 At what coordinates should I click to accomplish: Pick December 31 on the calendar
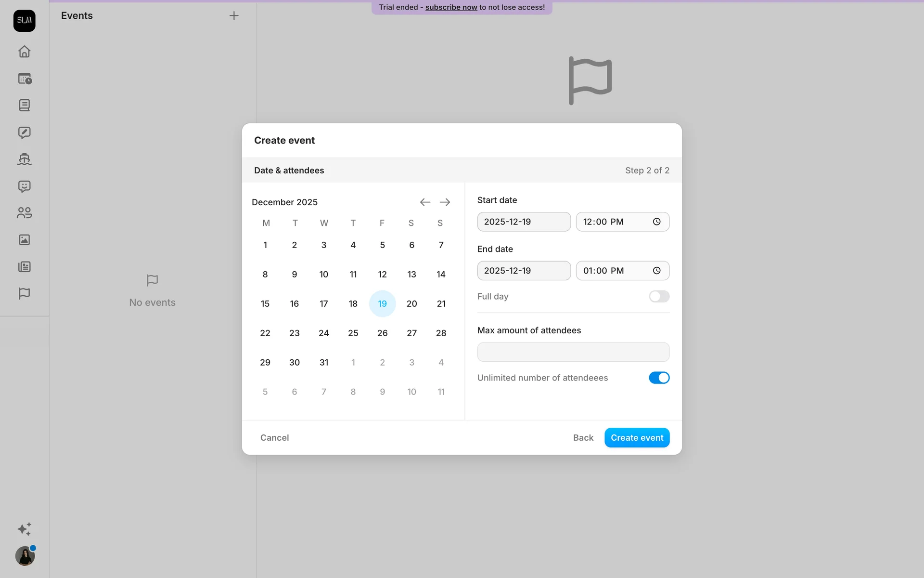(x=324, y=363)
